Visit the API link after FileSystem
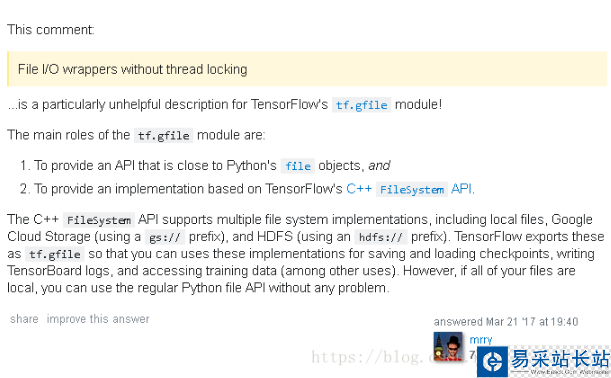 coord(461,189)
